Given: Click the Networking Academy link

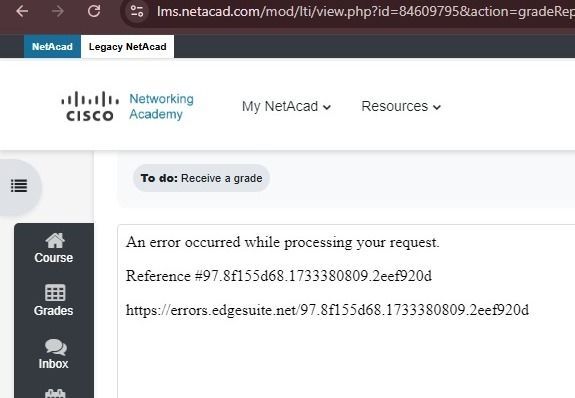Looking at the screenshot, I should tap(161, 106).
